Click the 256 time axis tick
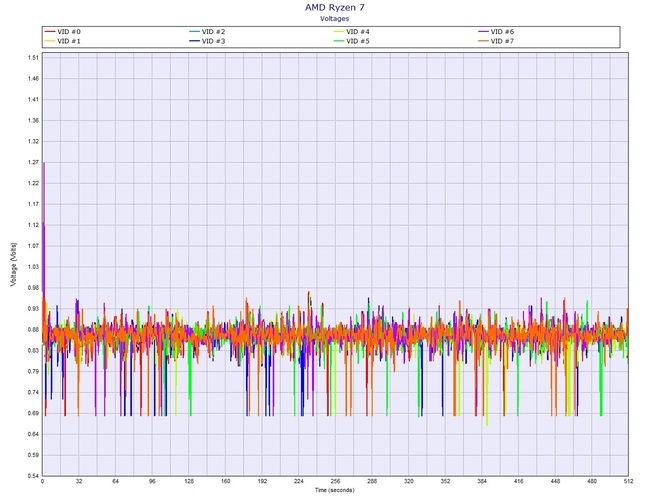Screen dimensions: 670x502 (x=335, y=481)
